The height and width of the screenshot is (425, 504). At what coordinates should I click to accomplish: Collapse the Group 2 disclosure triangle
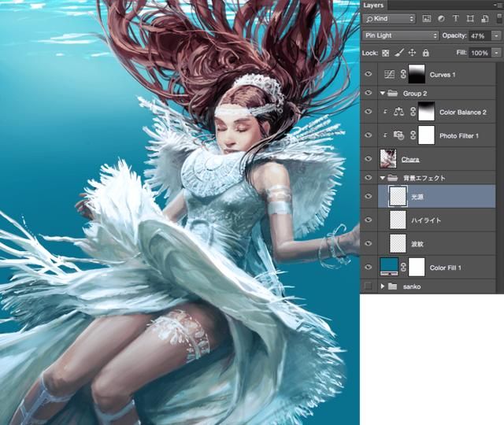click(x=382, y=93)
